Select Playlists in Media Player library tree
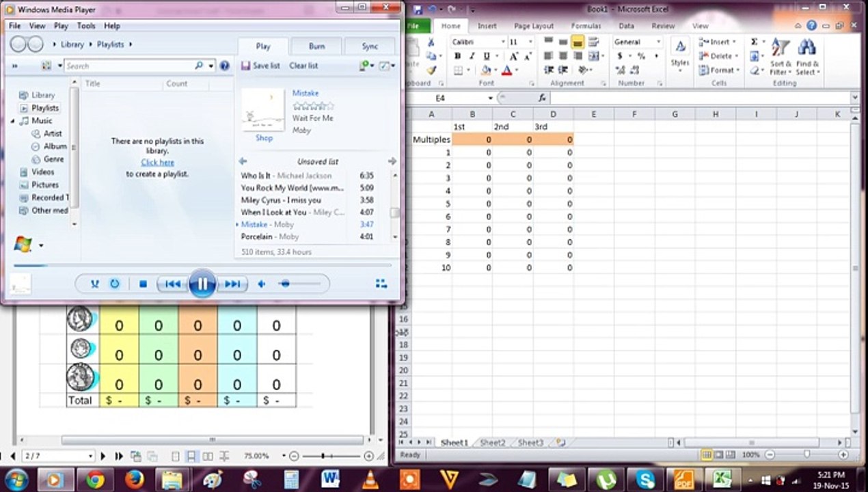Viewport: 868px width, 492px height. point(45,108)
